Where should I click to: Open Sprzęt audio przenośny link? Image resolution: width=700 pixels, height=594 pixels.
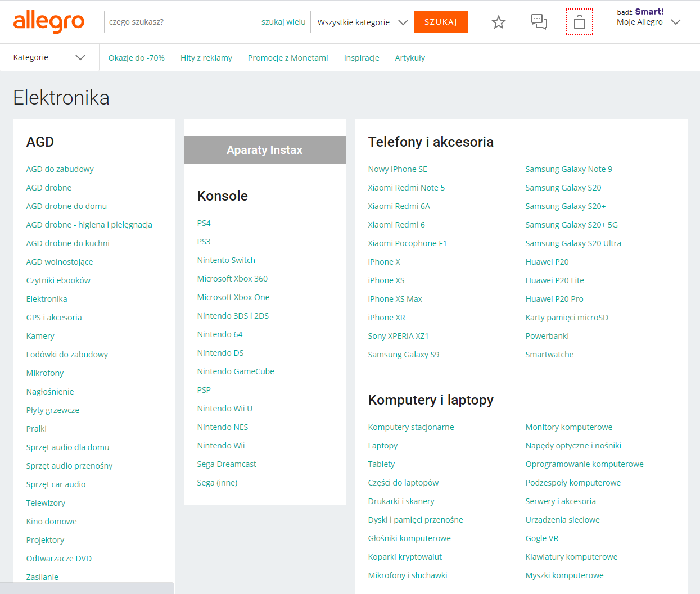tap(70, 466)
